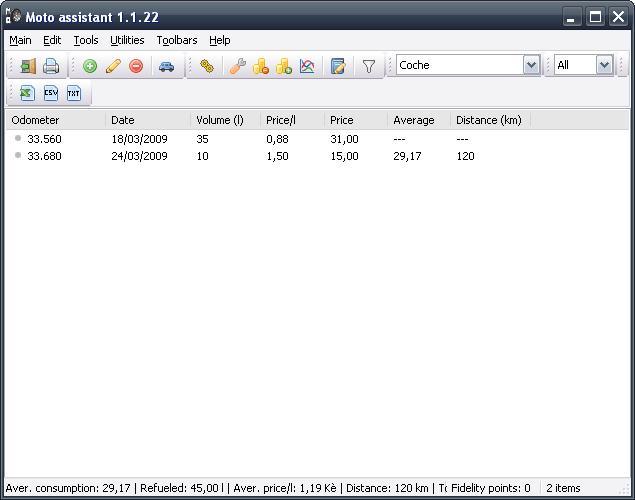635x500 pixels.
Task: Click the red delete record icon
Action: 136,66
